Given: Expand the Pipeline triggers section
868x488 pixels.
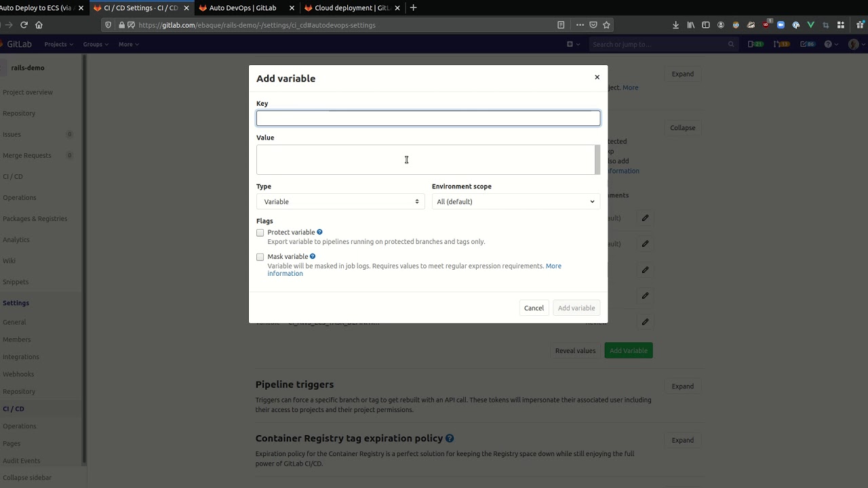Looking at the screenshot, I should click(682, 386).
